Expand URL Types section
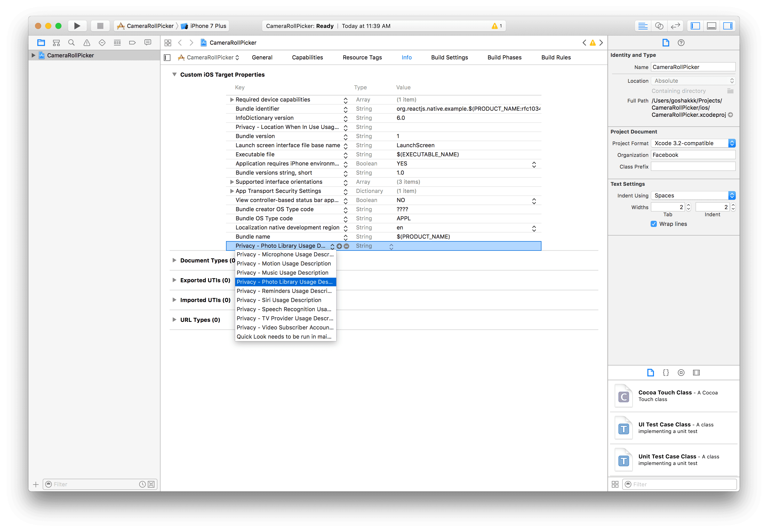The image size is (768, 532). tap(174, 319)
